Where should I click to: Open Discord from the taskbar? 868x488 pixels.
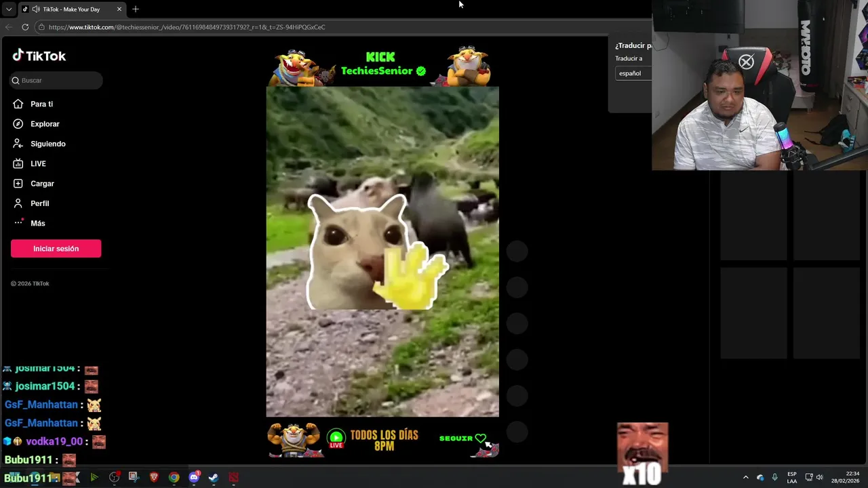click(194, 477)
